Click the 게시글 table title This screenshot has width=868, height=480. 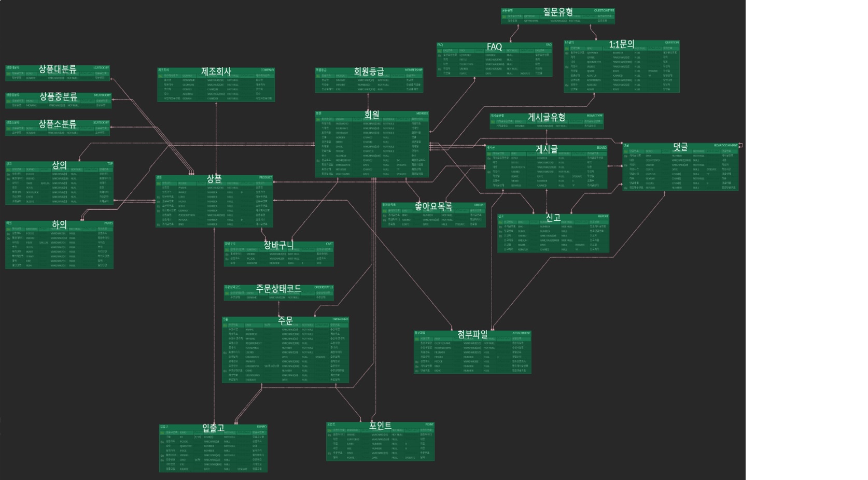pyautogui.click(x=547, y=149)
